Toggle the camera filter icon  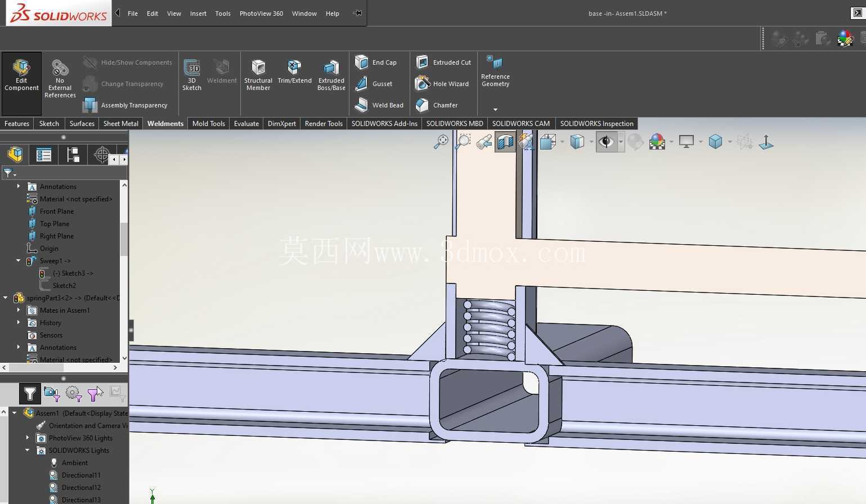52,394
